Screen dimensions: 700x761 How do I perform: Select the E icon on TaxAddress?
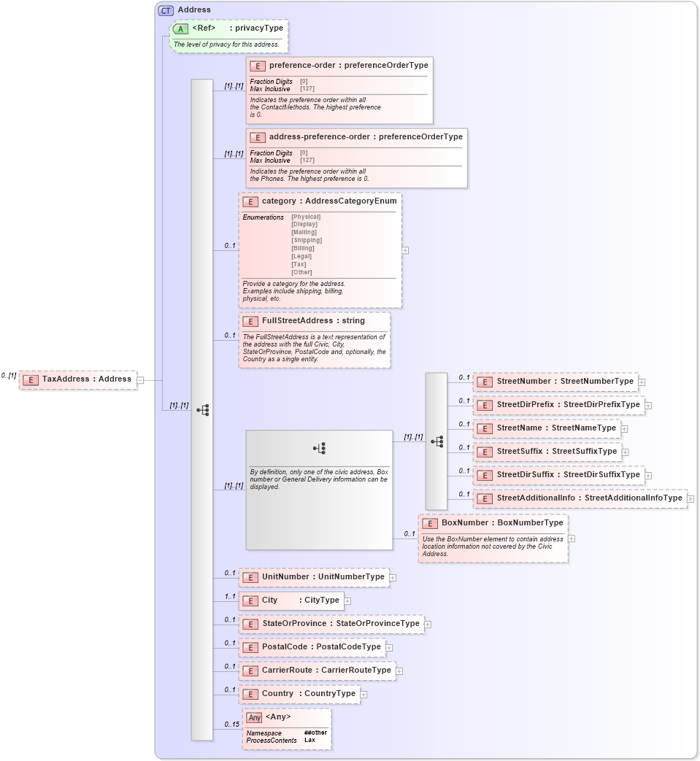(x=30, y=379)
